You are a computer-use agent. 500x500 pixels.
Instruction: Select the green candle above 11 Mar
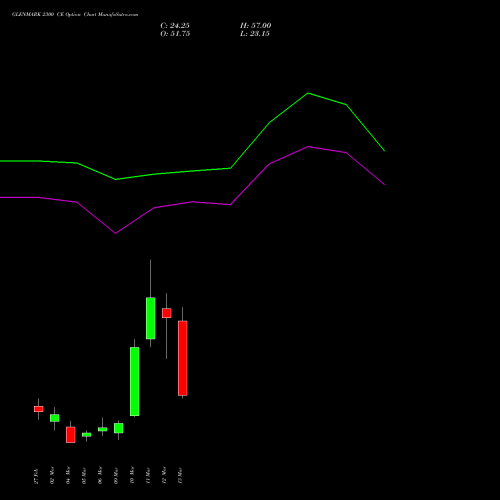tap(151, 318)
